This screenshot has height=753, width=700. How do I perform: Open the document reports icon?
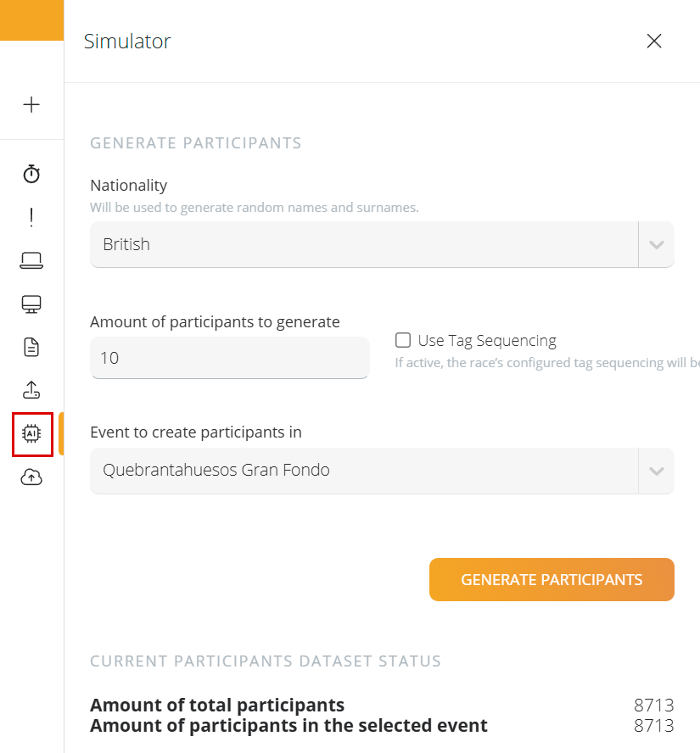coord(31,347)
